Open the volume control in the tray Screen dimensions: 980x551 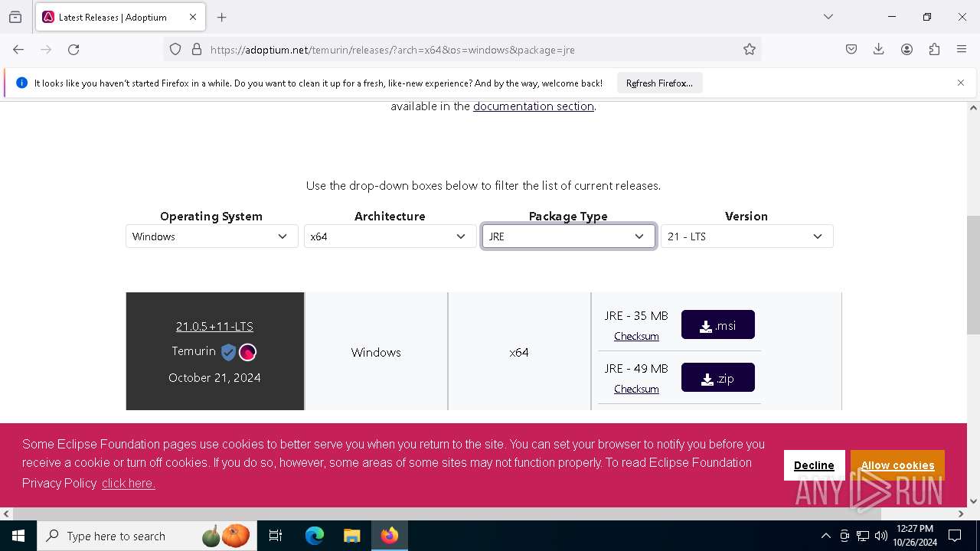click(x=881, y=536)
